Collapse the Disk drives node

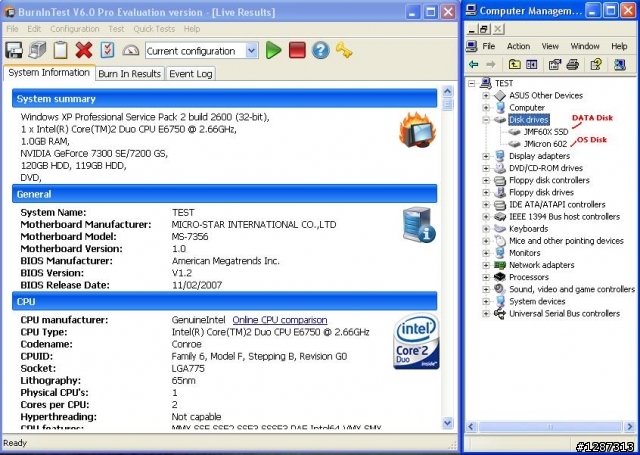(x=486, y=120)
